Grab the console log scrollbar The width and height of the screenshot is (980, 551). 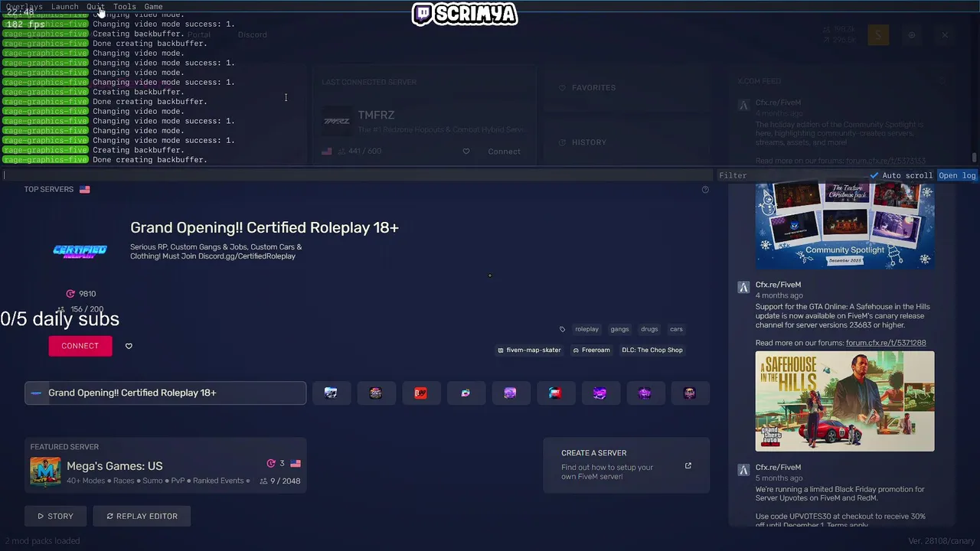(975, 157)
